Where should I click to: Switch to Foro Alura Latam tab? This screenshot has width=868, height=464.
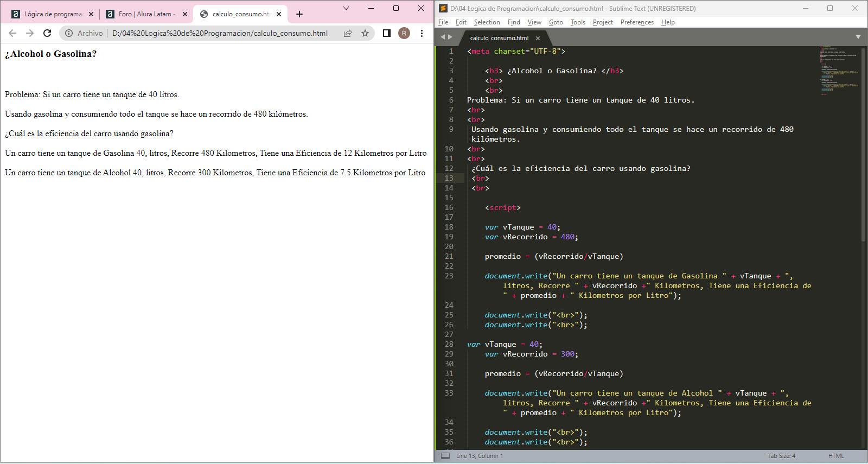tap(146, 14)
